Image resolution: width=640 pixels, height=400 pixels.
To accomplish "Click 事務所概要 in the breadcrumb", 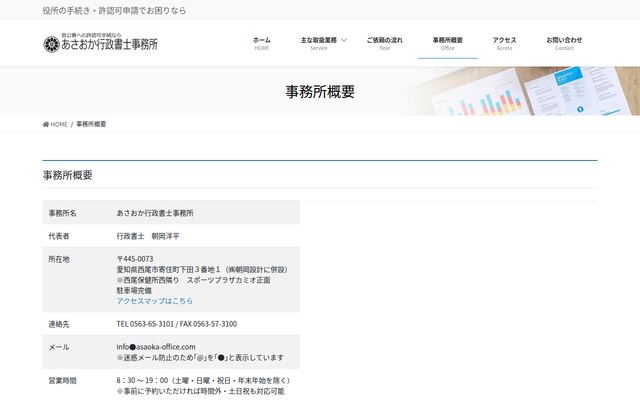I will 91,124.
